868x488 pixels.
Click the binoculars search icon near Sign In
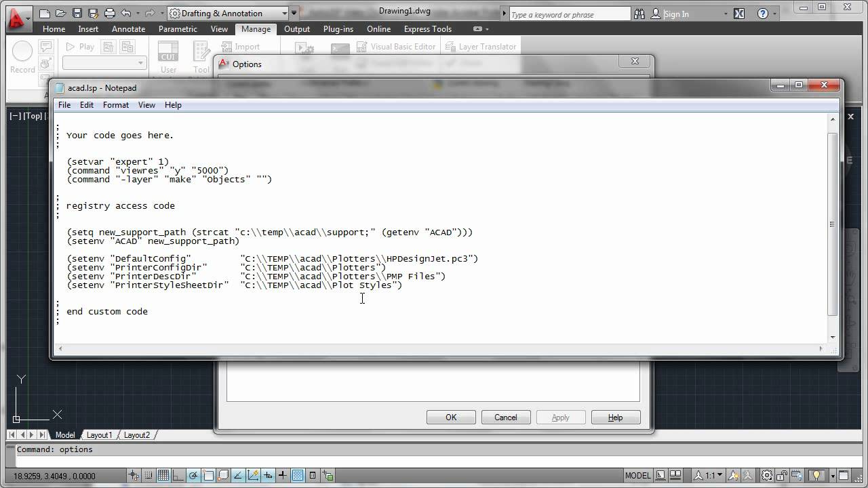coord(639,14)
